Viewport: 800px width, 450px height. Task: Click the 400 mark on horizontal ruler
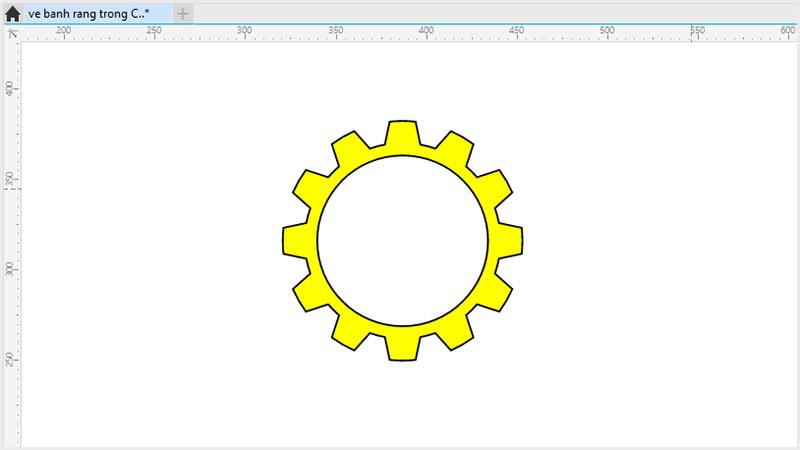(x=426, y=32)
